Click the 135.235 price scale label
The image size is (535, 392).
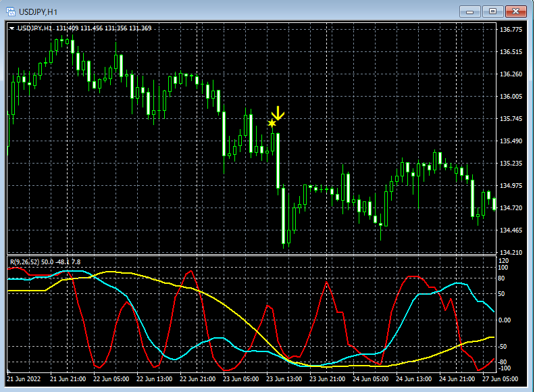point(511,163)
